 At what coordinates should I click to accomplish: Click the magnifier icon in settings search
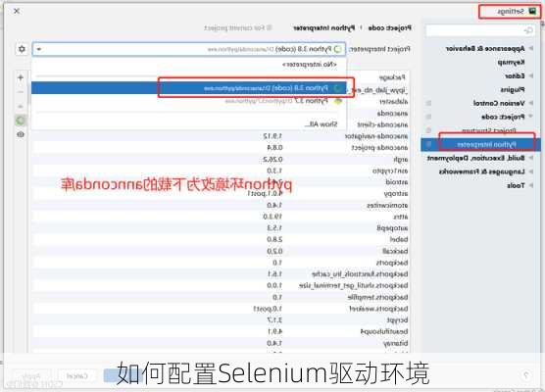coord(528,30)
